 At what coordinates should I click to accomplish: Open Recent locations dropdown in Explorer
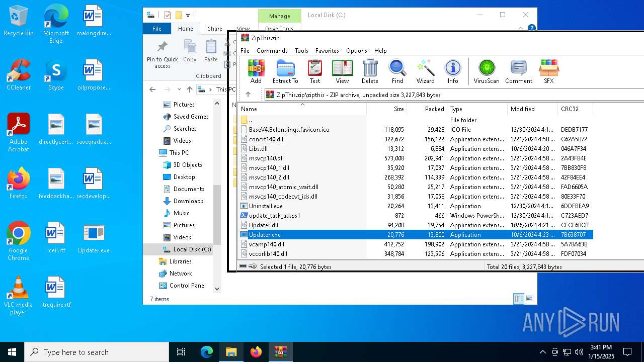(x=179, y=89)
